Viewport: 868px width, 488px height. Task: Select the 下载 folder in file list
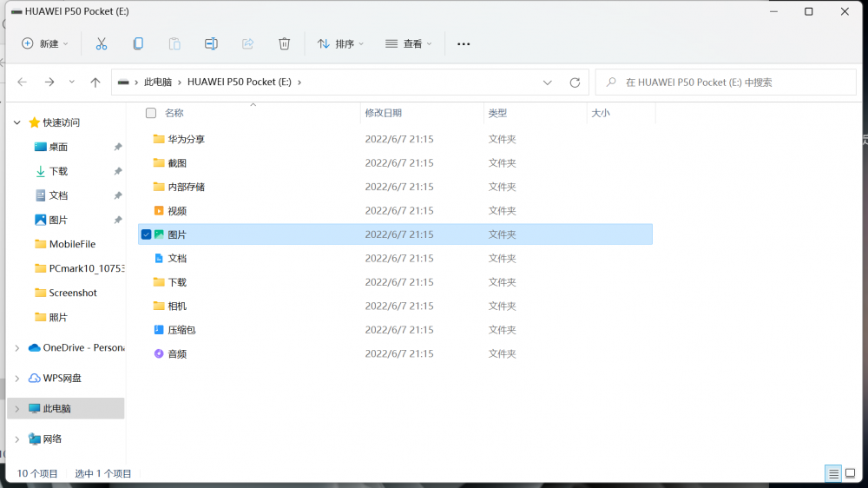(x=395, y=282)
